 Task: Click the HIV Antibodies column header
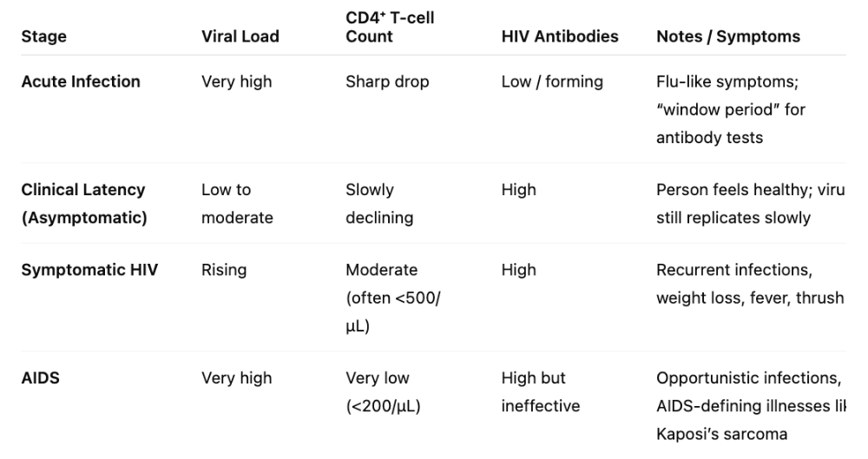point(559,37)
